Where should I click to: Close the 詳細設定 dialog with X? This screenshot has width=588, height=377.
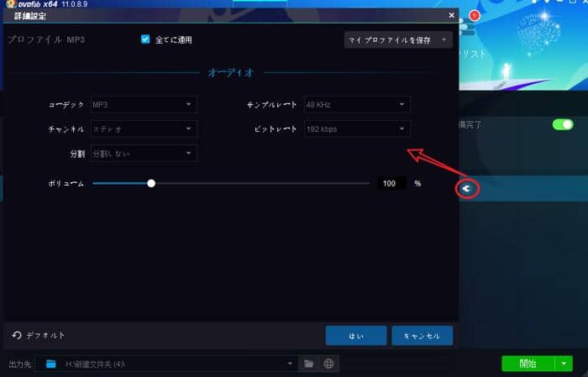[451, 15]
